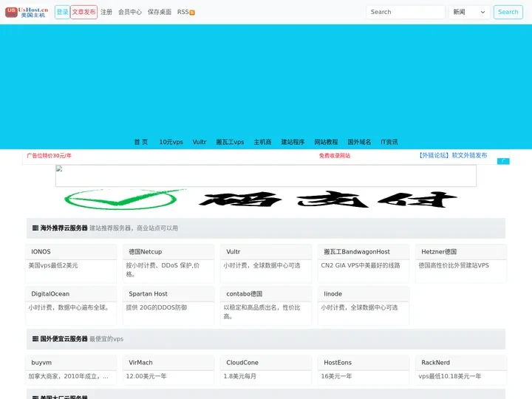Click the UsHost.cn site logo
532x399 pixels.
(27, 13)
